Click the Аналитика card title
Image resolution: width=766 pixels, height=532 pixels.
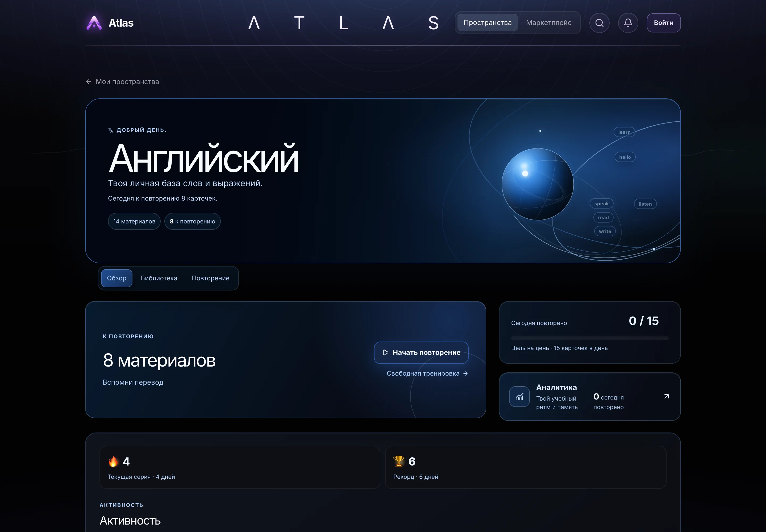pos(556,387)
